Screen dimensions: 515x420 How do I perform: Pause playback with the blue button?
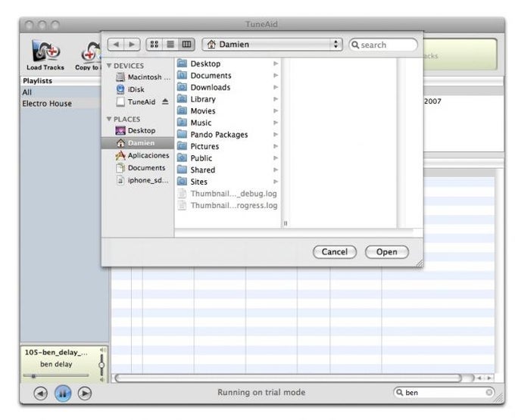coord(63,393)
